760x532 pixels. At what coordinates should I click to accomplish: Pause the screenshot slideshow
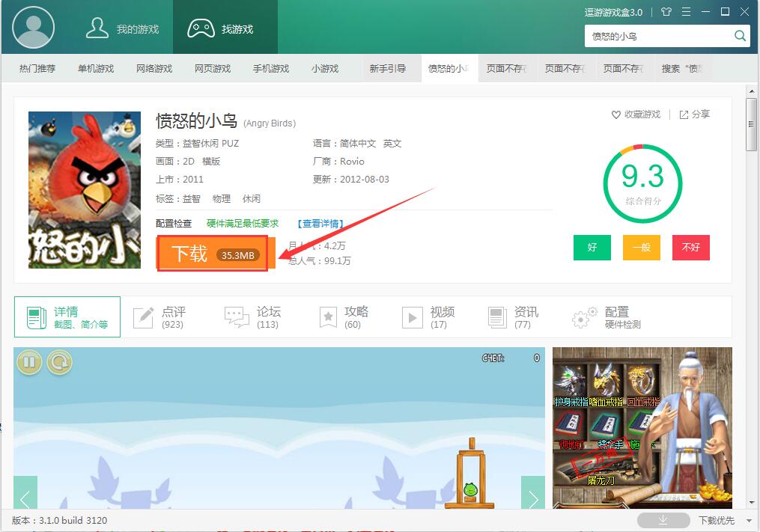28,362
